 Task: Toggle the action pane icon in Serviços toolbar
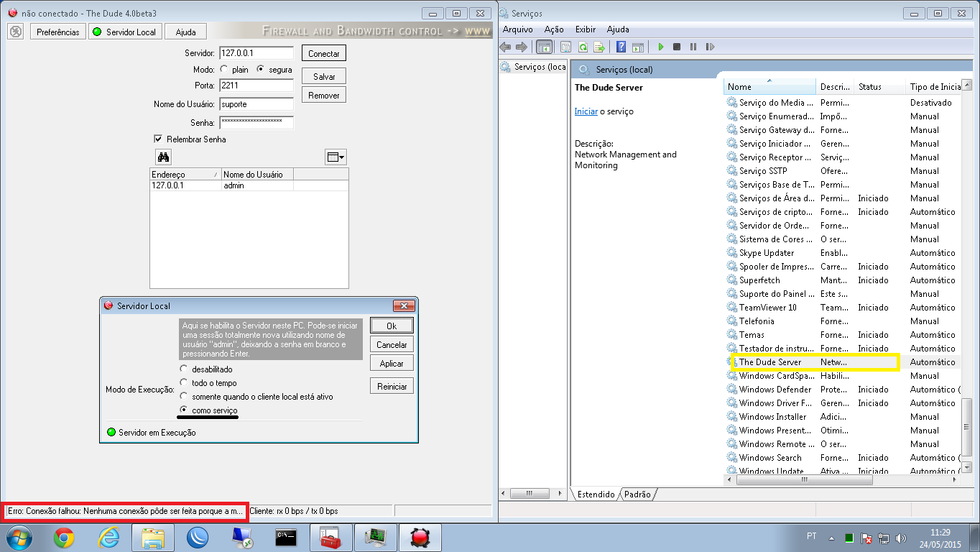tap(637, 47)
